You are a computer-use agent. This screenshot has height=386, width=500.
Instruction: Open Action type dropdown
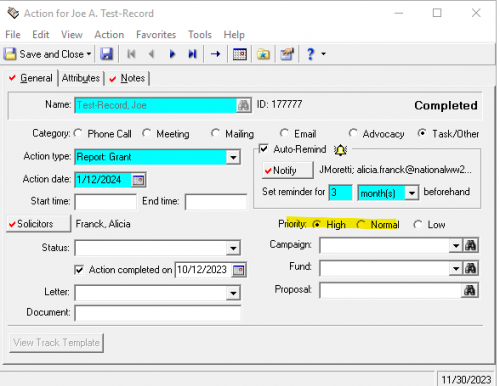(x=233, y=157)
